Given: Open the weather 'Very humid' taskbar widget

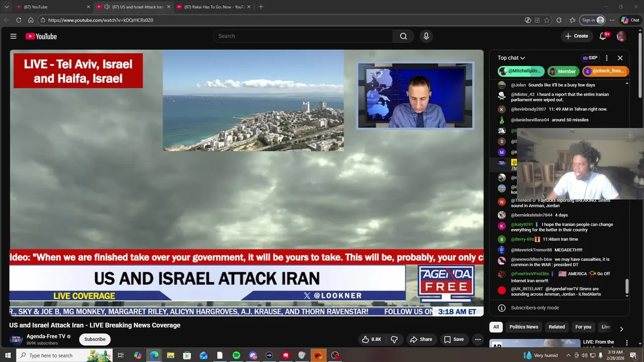Looking at the screenshot, I should pyautogui.click(x=541, y=355).
